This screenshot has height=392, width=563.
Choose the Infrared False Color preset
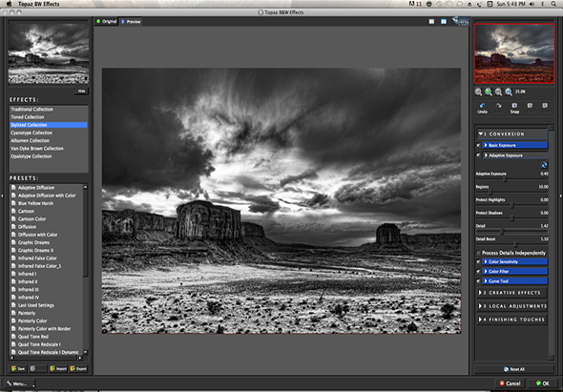tap(37, 258)
